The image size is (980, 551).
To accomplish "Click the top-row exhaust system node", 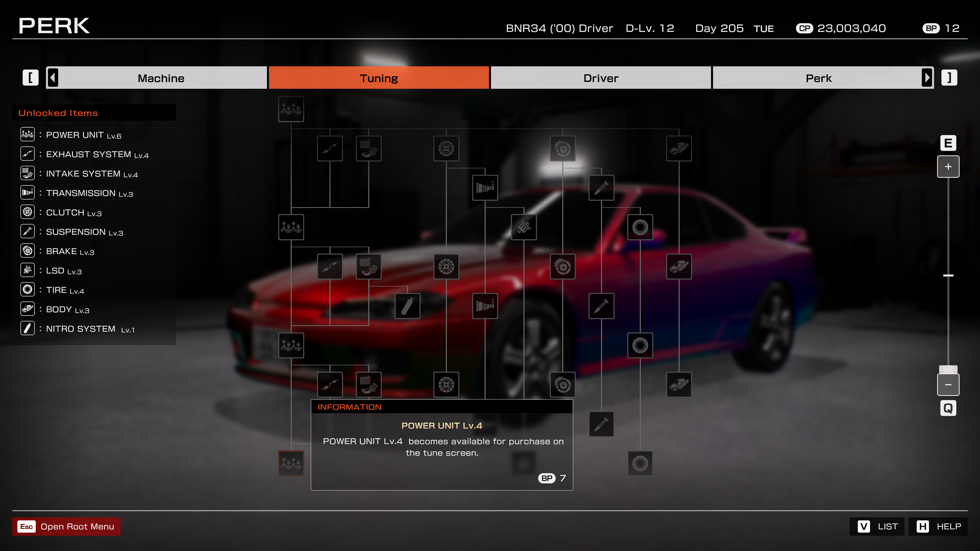I will [x=330, y=148].
